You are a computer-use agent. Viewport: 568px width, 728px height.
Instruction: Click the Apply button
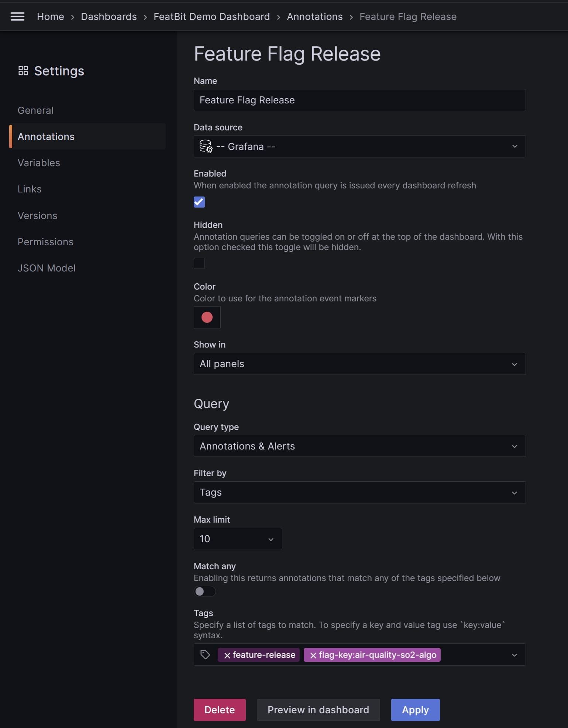pyautogui.click(x=415, y=710)
